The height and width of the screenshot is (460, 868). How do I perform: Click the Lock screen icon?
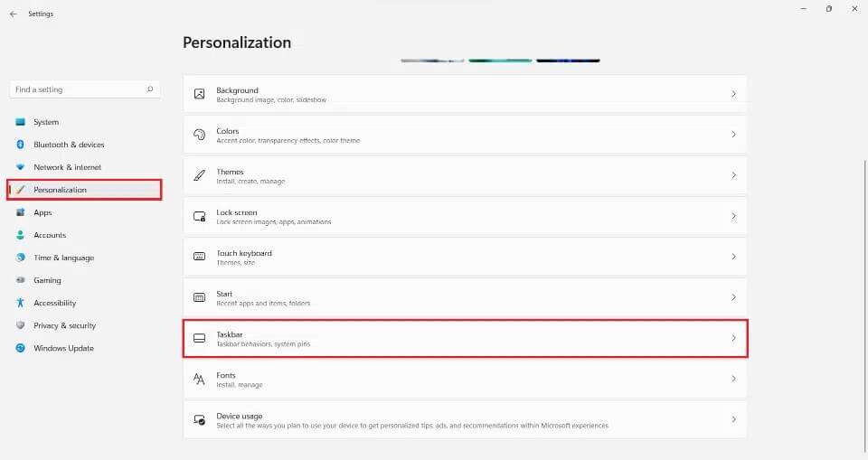pos(199,216)
